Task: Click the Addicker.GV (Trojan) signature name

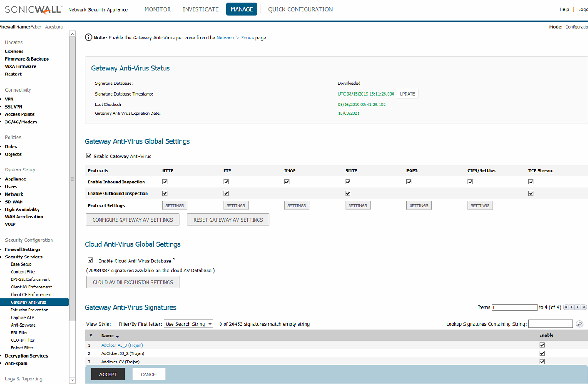Action: [x=120, y=362]
